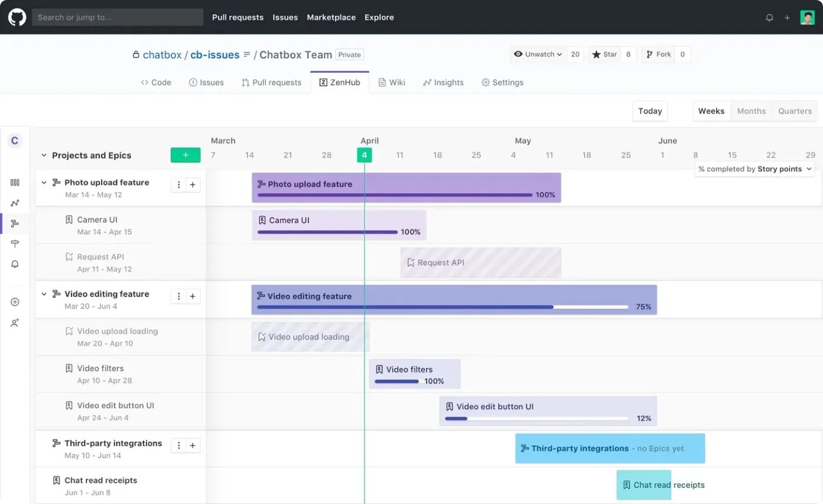Click the plus-circle icon in the sidebar
The width and height of the screenshot is (823, 504).
click(x=15, y=301)
